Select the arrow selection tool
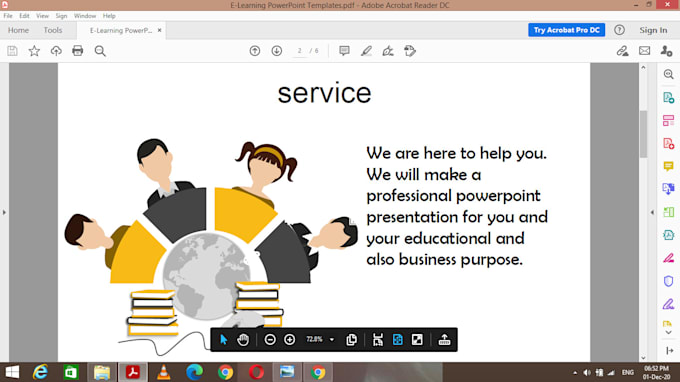The width and height of the screenshot is (680, 382). tap(223, 340)
